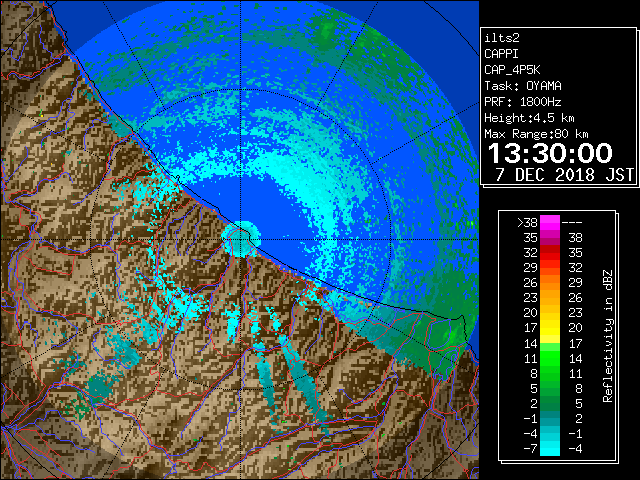Click the ">38" legend label
640x480 pixels.
pos(527,223)
